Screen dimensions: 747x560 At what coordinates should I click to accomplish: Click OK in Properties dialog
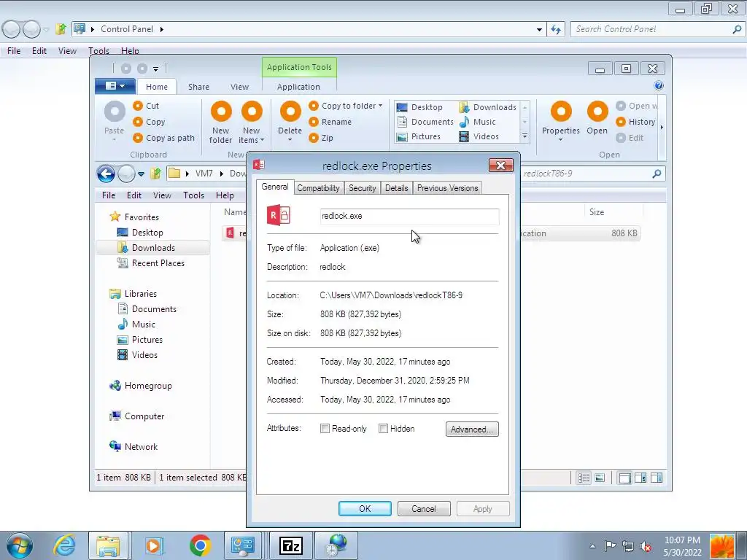click(x=365, y=508)
